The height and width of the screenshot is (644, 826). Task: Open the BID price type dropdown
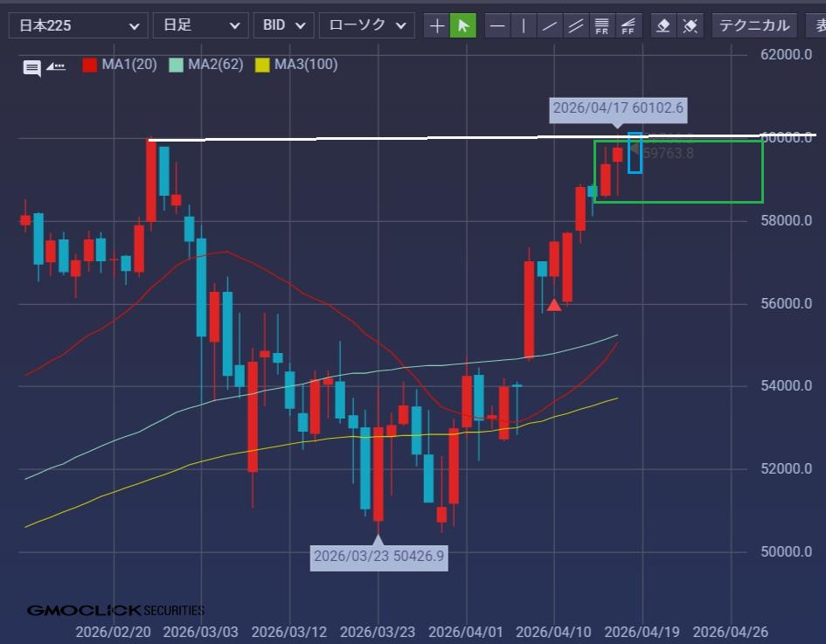coord(283,25)
